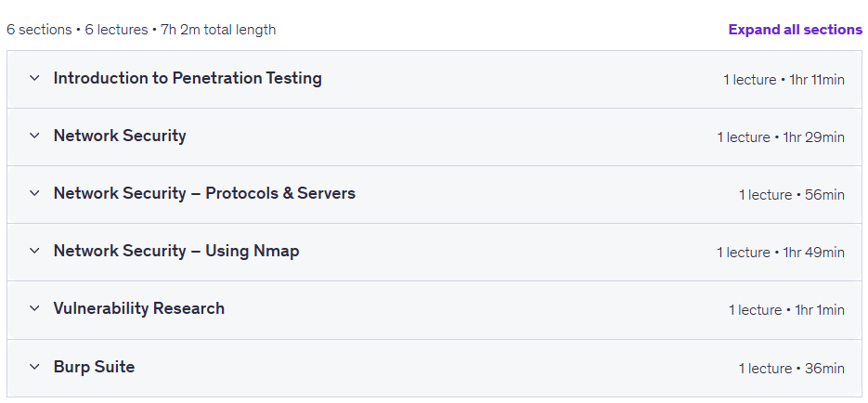Expand the Using Nmap section chevron
Image resolution: width=868 pixels, height=403 pixels.
(34, 251)
